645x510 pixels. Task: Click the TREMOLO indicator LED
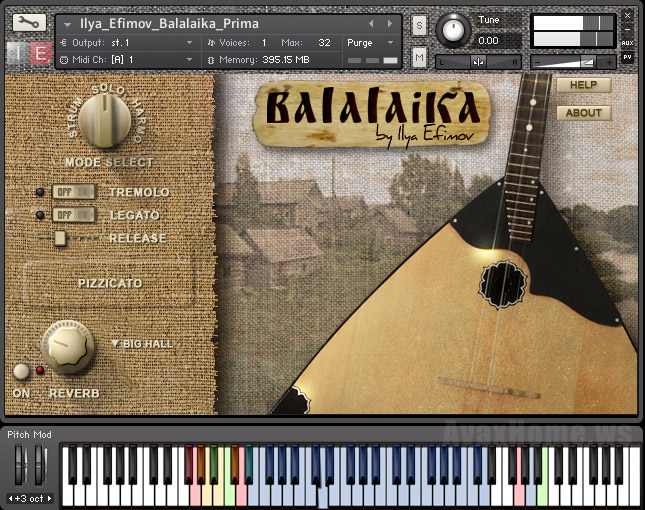tap(40, 192)
